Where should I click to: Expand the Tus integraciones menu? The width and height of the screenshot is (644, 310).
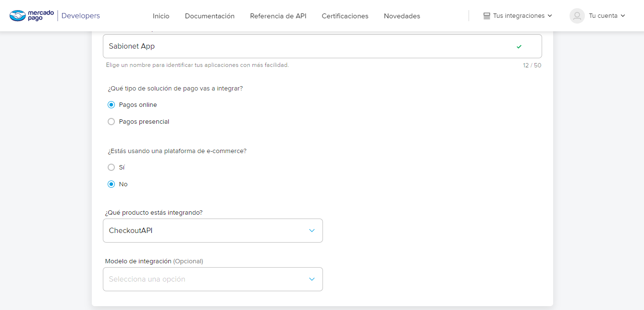[x=518, y=16]
